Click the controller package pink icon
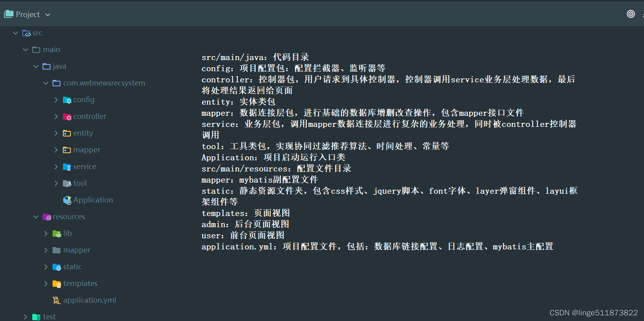644x321 pixels. point(67,117)
